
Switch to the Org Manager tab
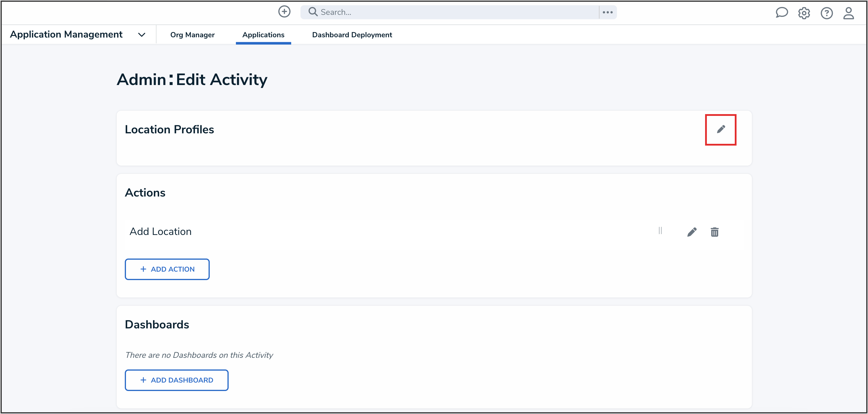point(192,35)
